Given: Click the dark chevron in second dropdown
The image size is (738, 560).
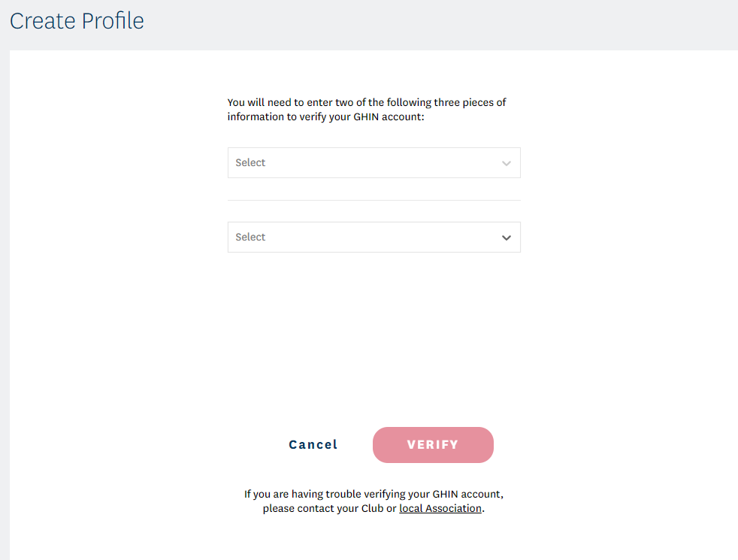Looking at the screenshot, I should click(507, 238).
